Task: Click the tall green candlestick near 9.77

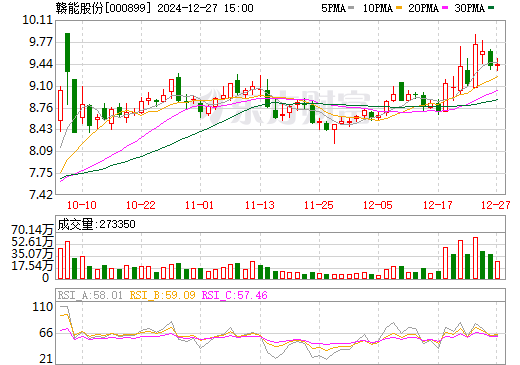Action: point(67,52)
